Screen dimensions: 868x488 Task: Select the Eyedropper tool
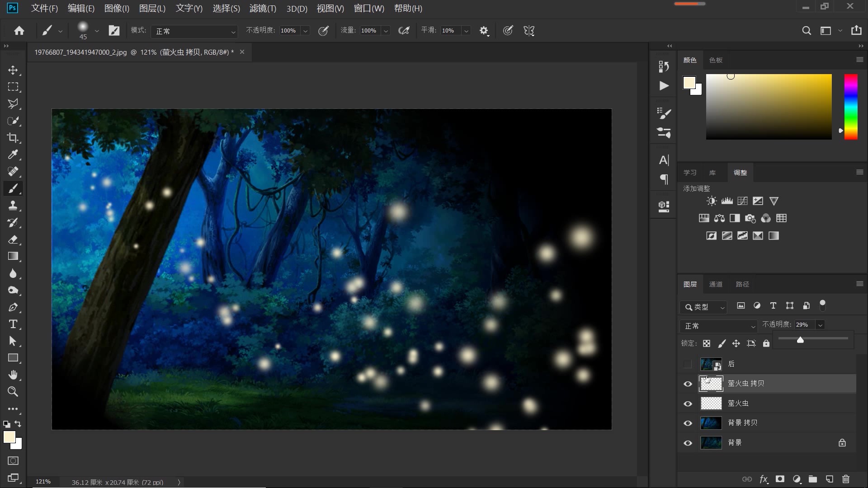(13, 155)
